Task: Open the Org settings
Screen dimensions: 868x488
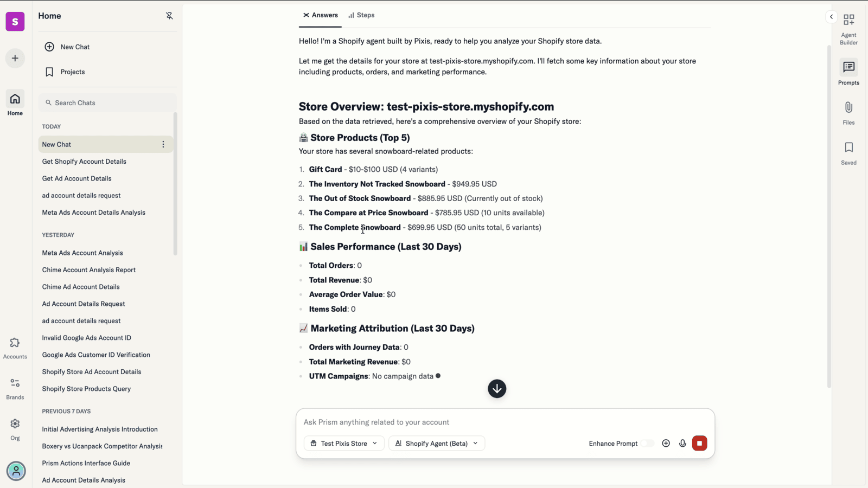Action: [x=15, y=428]
